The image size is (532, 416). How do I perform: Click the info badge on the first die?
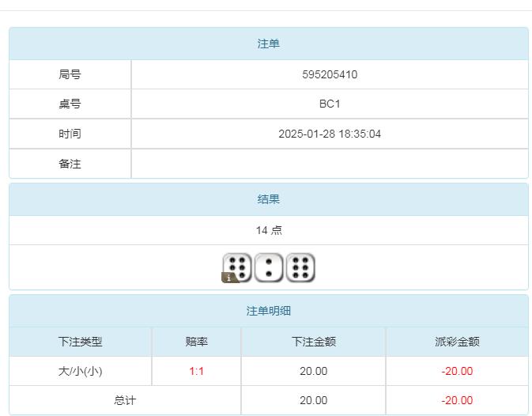pos(230,278)
